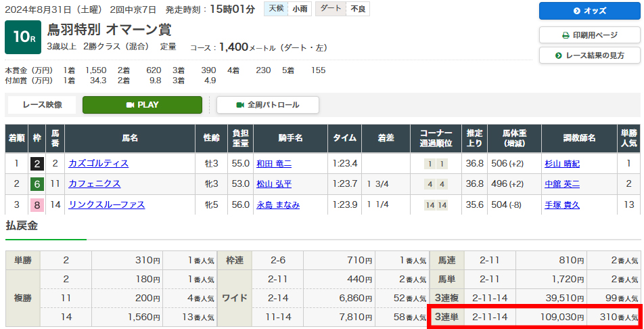Click the タイム column header

tap(345, 139)
